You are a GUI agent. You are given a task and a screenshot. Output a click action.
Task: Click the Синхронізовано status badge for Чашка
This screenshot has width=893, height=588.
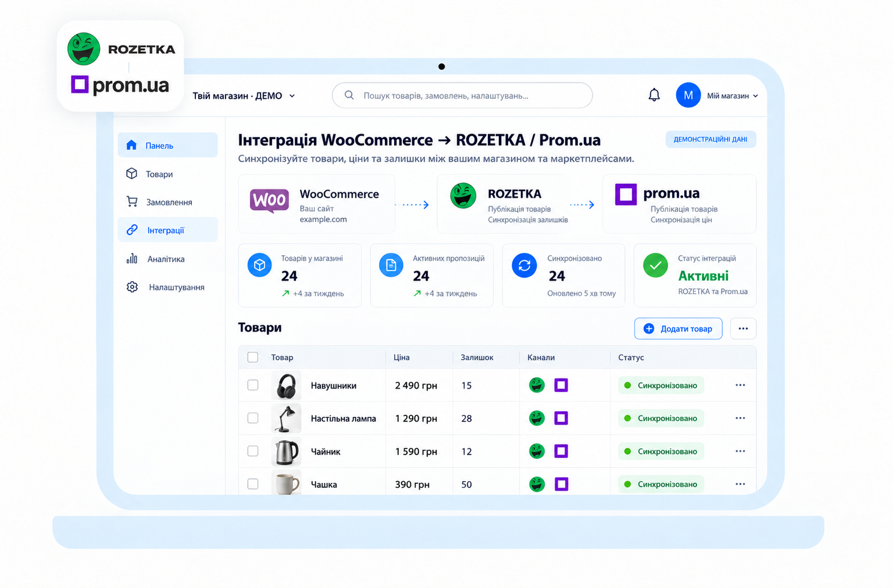click(x=661, y=484)
